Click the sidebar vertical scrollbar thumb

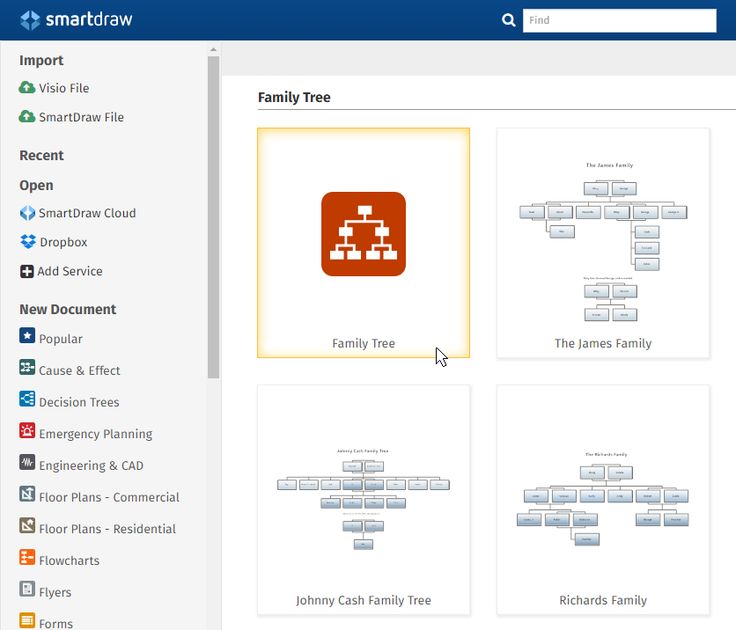213,217
